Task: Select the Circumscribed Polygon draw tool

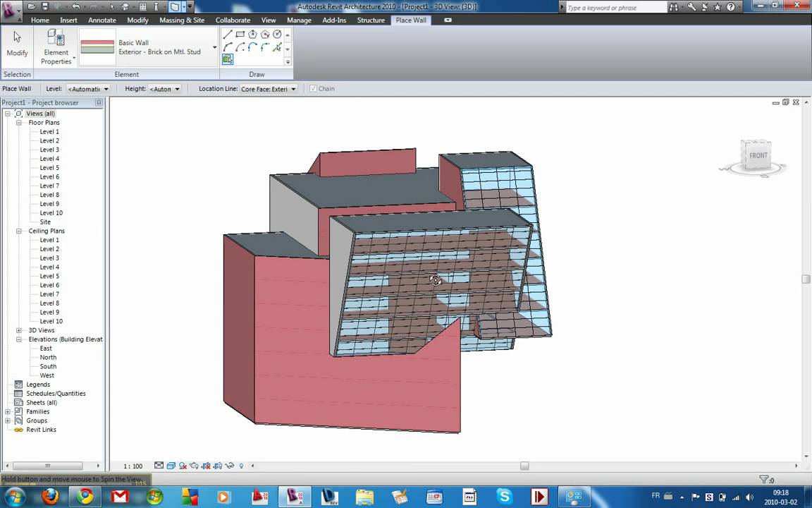Action: tap(265, 34)
